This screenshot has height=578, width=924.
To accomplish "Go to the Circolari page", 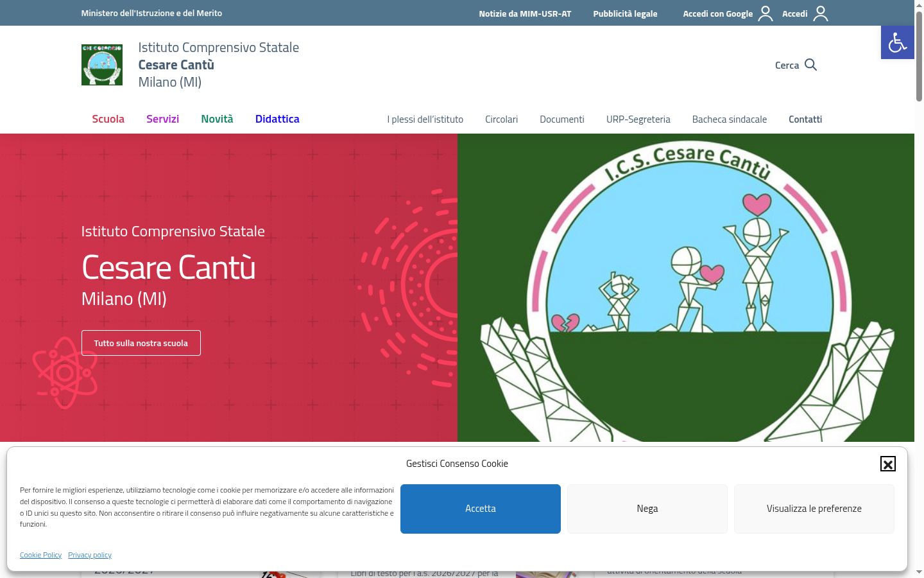I will [x=501, y=119].
